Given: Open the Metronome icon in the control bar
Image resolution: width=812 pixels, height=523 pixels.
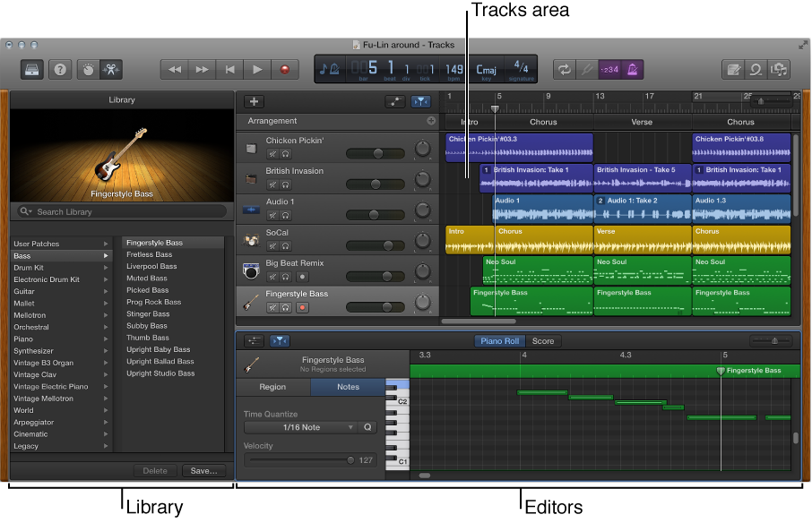Looking at the screenshot, I should coord(631,69).
